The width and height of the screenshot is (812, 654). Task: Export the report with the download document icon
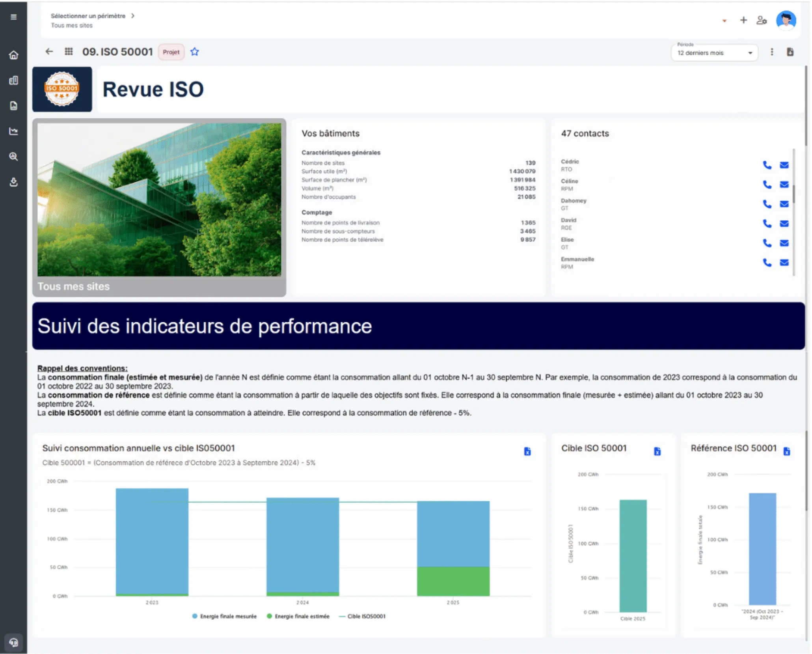[791, 52]
